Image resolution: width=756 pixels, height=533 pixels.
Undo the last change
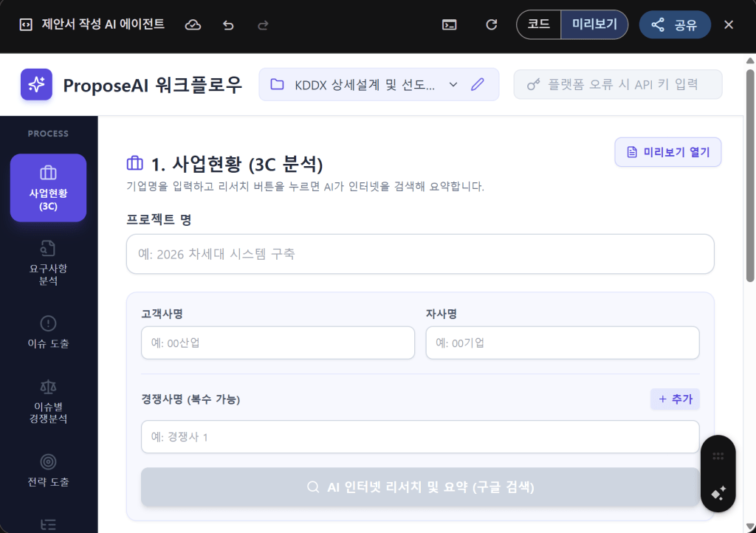[228, 24]
